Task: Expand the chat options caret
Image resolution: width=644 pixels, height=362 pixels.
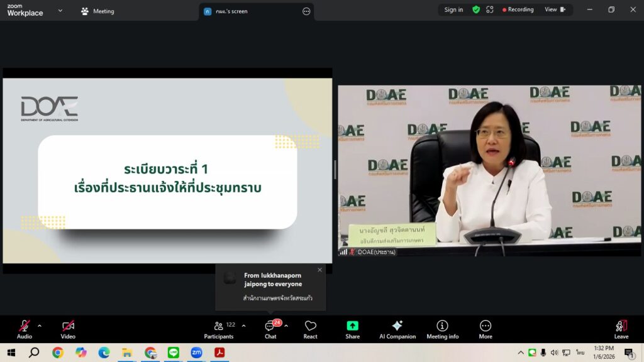Action: (286, 326)
